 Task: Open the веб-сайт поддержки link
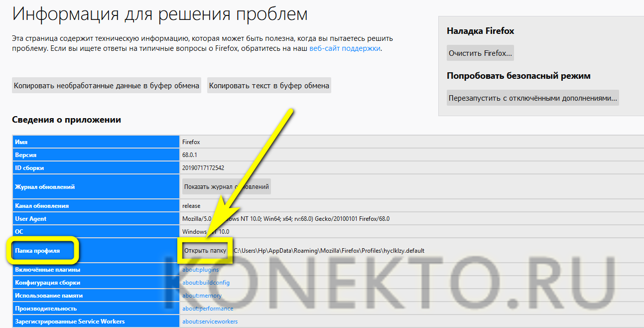point(345,48)
